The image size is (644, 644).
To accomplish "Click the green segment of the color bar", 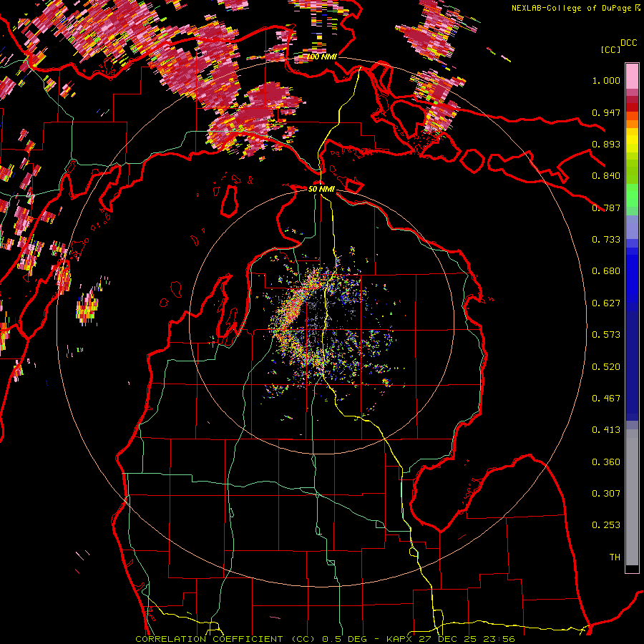I will point(632,195).
